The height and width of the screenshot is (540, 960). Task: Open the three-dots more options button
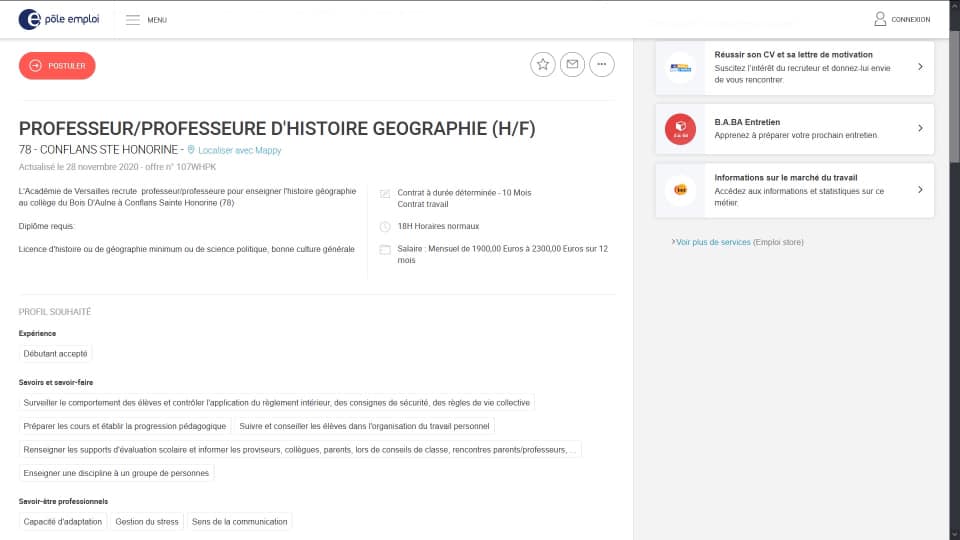pos(602,64)
